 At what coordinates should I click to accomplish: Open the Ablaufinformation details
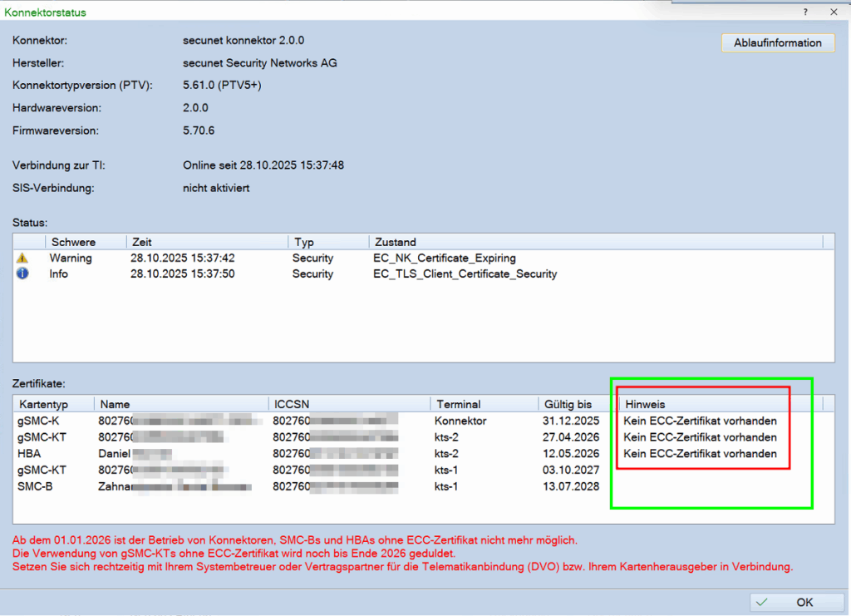tap(777, 43)
